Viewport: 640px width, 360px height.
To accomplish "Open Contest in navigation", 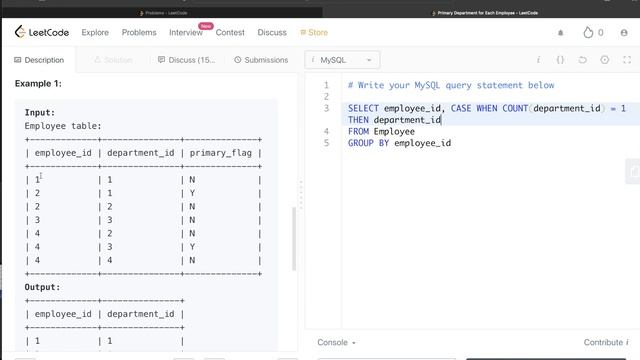I will [x=230, y=33].
